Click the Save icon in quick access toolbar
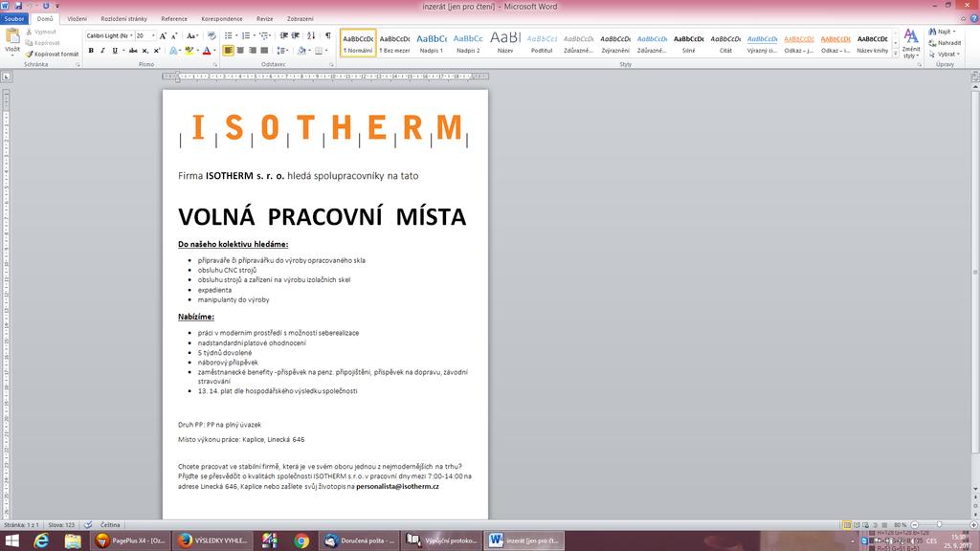The height and width of the screenshot is (551, 980). [x=18, y=6]
